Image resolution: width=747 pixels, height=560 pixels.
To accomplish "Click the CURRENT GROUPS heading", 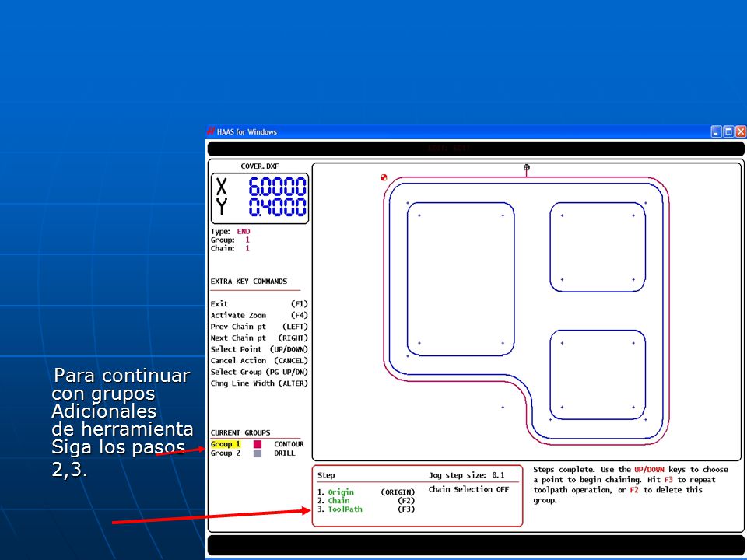I will pyautogui.click(x=240, y=433).
